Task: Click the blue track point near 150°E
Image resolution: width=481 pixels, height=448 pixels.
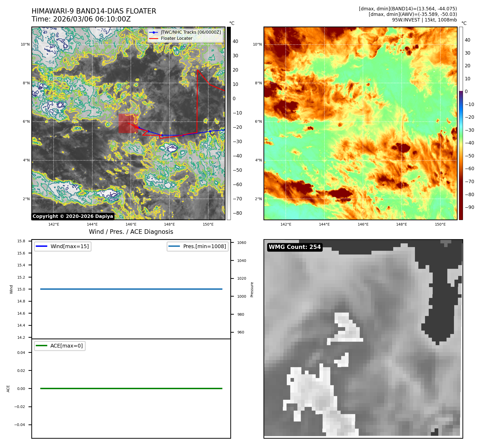Action: coord(210,131)
